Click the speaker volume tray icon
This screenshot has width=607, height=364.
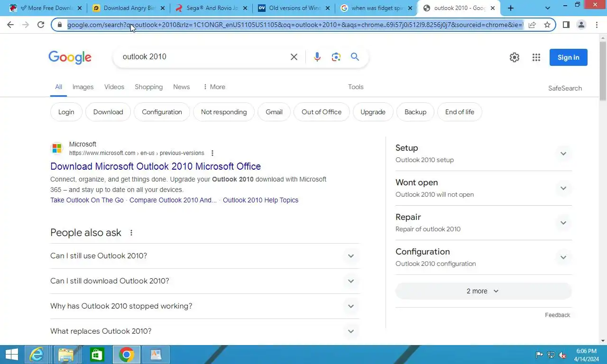[x=562, y=355]
